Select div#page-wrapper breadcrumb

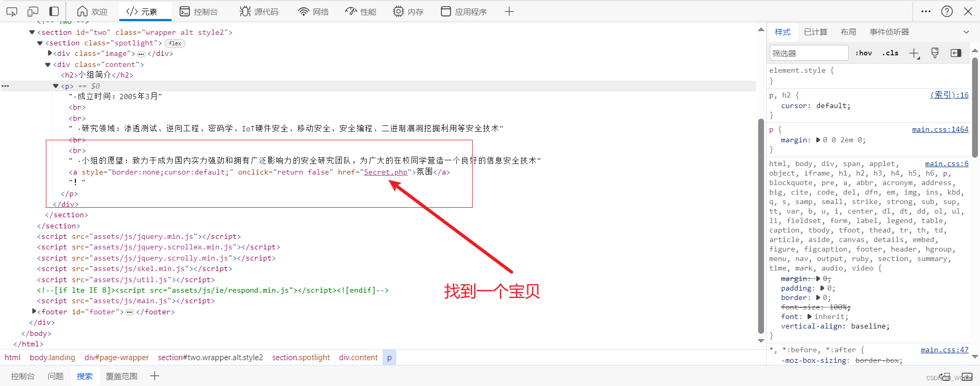click(x=116, y=358)
